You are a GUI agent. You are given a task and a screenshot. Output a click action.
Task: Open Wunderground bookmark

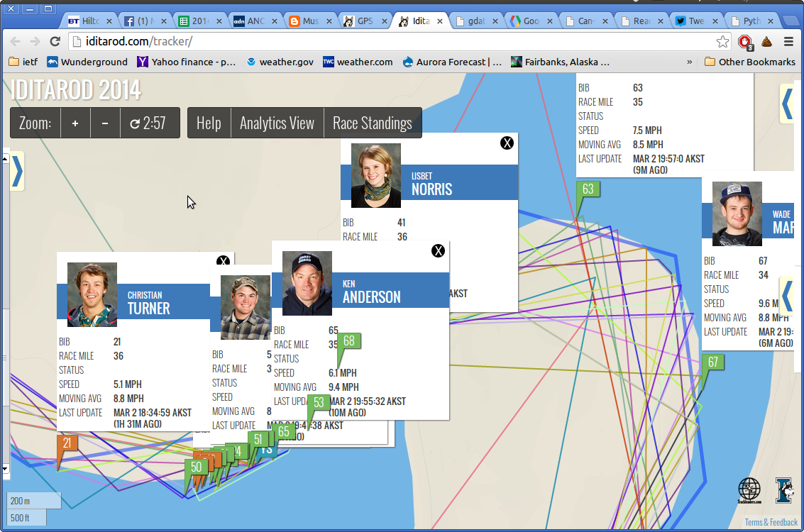87,62
